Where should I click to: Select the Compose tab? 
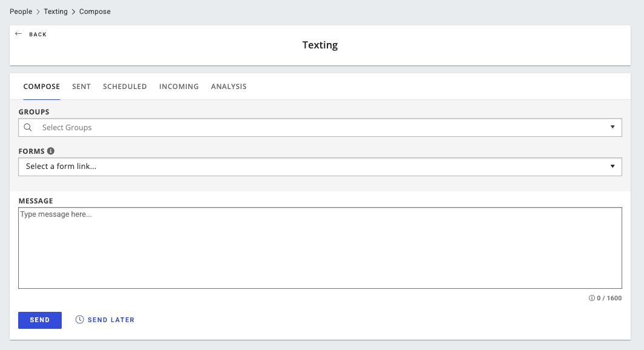42,86
